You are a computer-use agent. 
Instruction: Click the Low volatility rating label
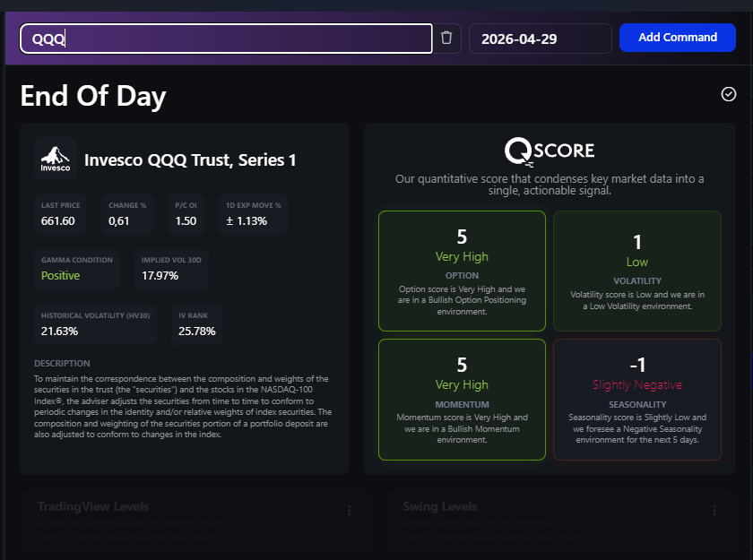pyautogui.click(x=636, y=262)
